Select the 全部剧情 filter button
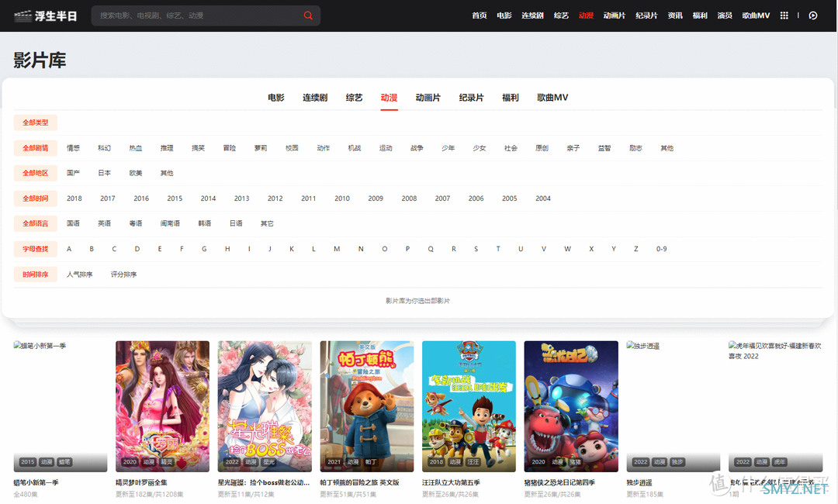838x504 pixels. (35, 148)
